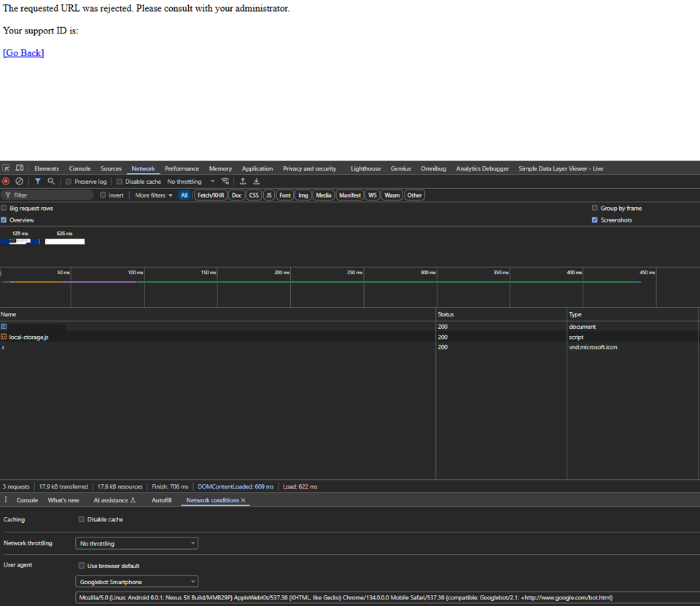Enable Preserve log checkbox
Image resolution: width=700 pixels, height=606 pixels.
(69, 182)
